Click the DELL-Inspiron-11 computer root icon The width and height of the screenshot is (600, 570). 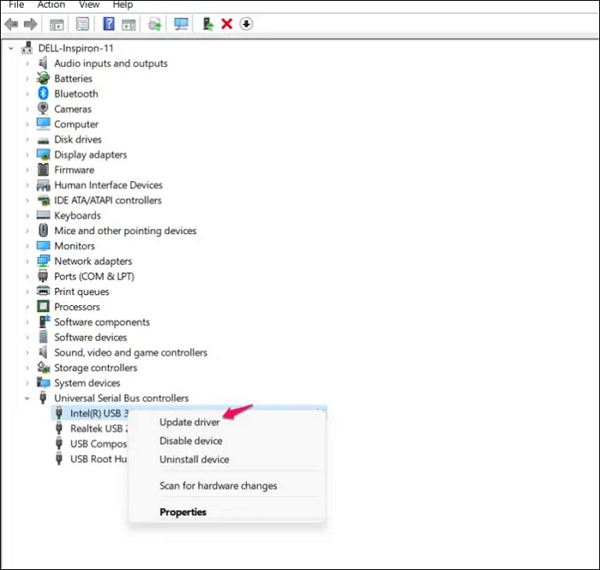[27, 48]
